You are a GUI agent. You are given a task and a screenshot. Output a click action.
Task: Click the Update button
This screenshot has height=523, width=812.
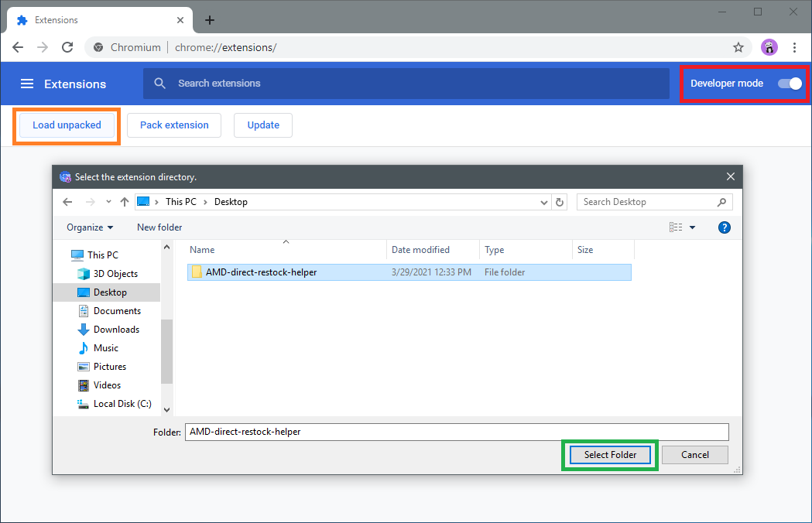click(x=263, y=125)
